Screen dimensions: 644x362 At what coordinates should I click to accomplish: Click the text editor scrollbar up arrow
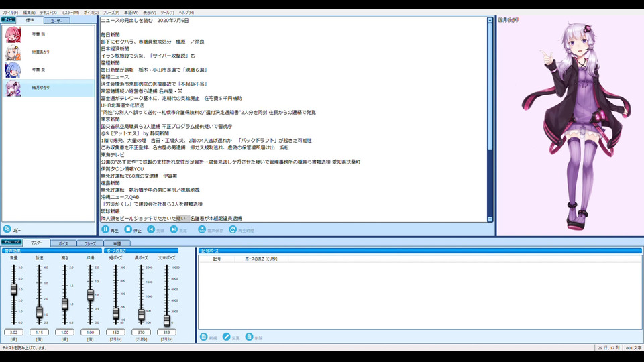[490, 20]
